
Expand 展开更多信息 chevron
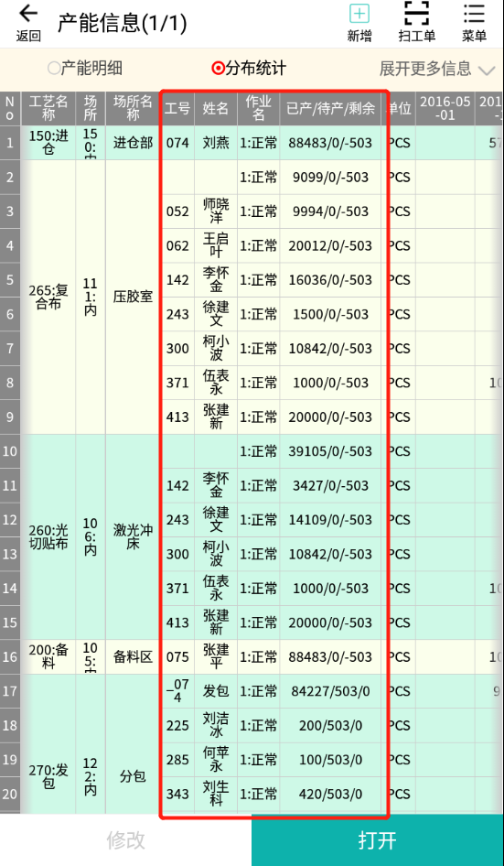click(487, 70)
